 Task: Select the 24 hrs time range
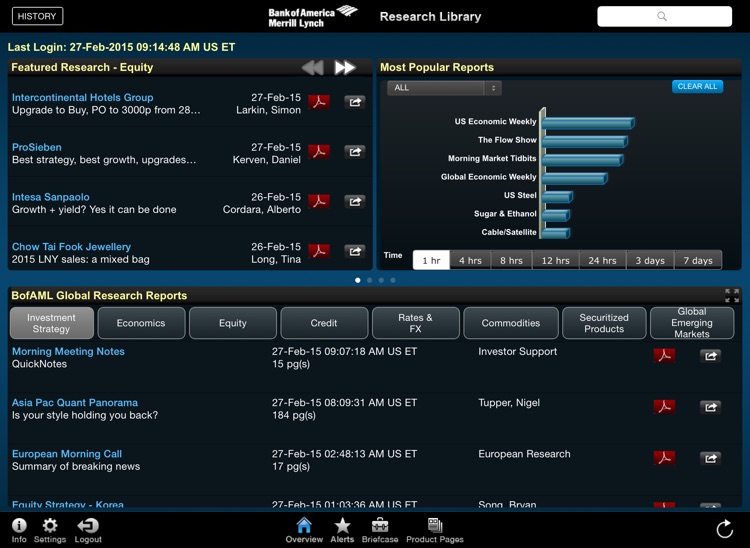tap(602, 260)
